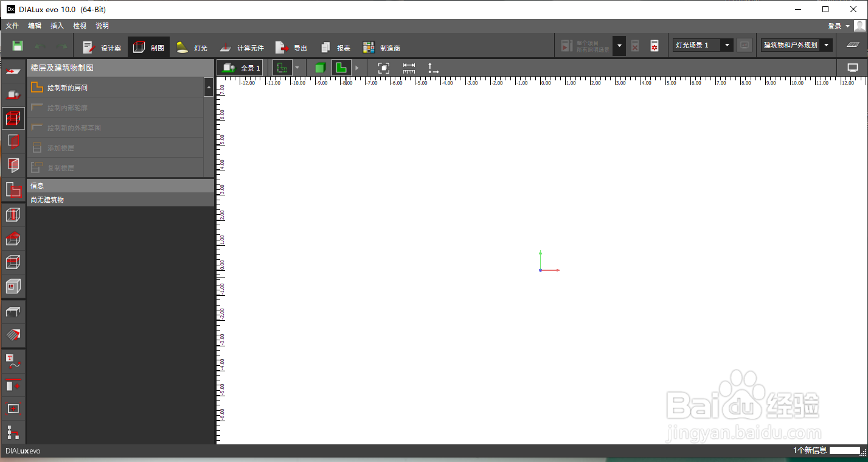The height and width of the screenshot is (462, 868).
Task: Click the green floor plan grid view icon
Action: (x=282, y=68)
